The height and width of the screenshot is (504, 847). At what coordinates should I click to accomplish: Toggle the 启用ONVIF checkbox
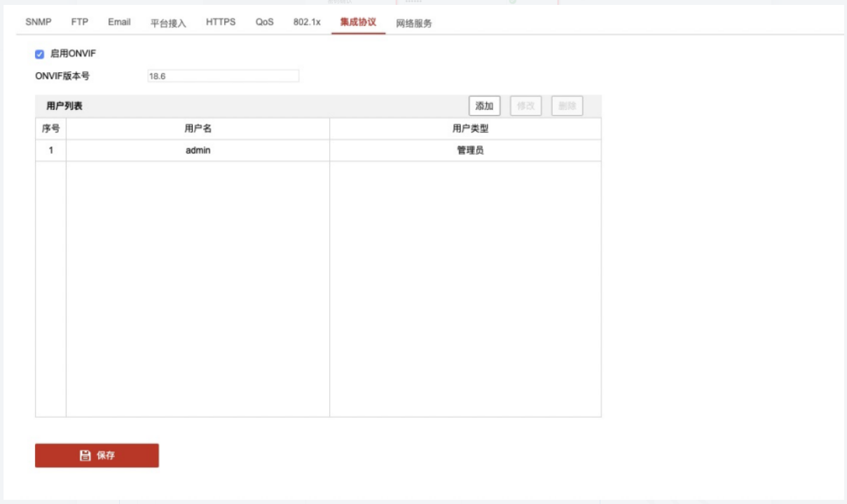[x=40, y=54]
